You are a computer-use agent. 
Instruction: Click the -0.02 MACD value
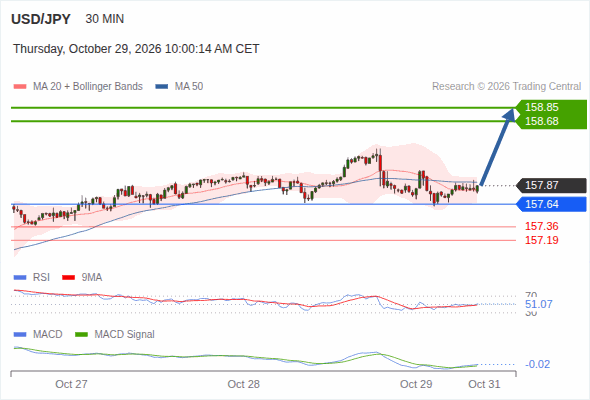(538, 364)
